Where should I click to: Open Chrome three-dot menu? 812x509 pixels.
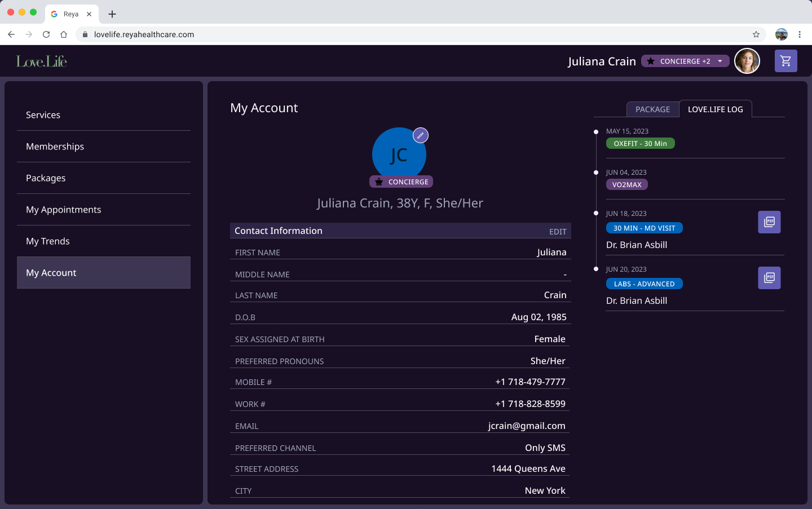pyautogui.click(x=800, y=34)
